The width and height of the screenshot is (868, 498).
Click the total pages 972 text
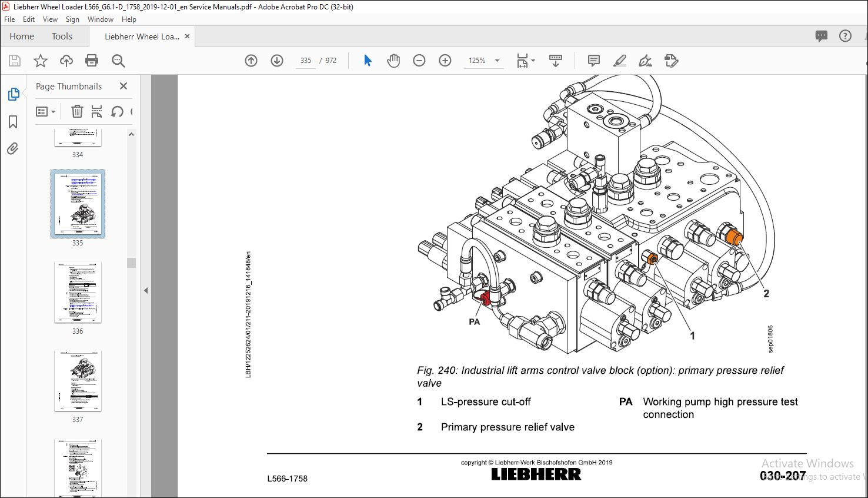pyautogui.click(x=331, y=61)
